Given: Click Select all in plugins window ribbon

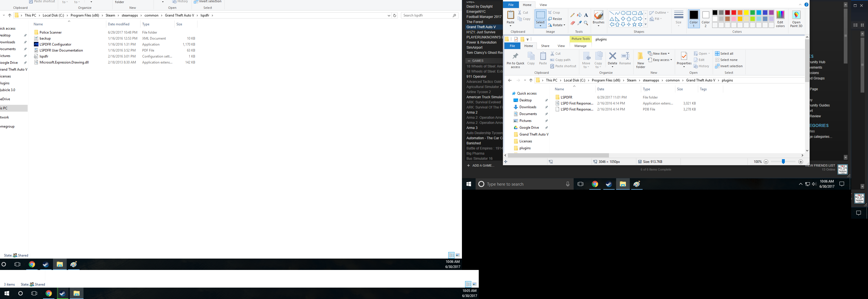Looking at the screenshot, I should pyautogui.click(x=724, y=54).
